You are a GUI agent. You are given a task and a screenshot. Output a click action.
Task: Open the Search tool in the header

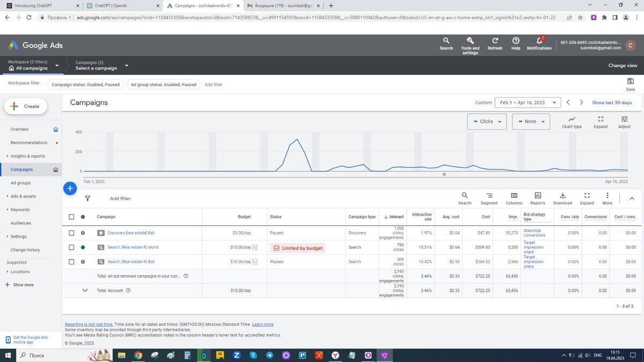(446, 43)
